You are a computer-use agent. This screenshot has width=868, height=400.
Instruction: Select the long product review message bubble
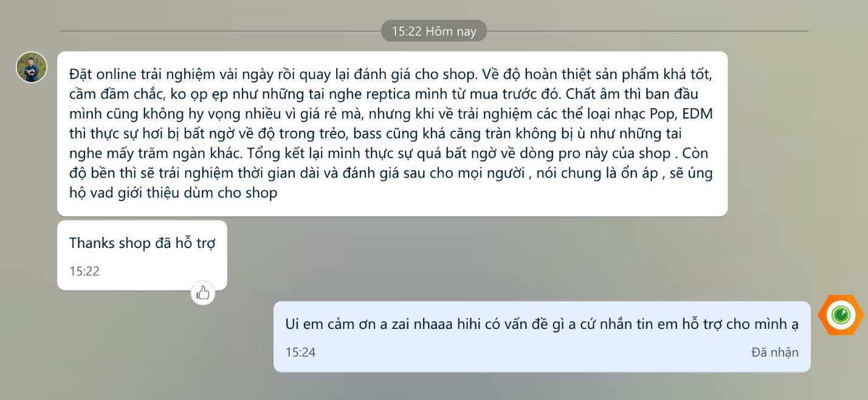click(392, 134)
